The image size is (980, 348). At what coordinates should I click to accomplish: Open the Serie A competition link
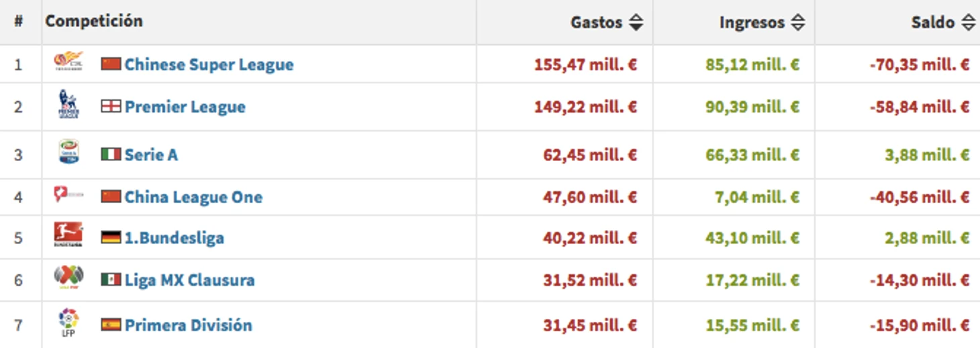151,155
